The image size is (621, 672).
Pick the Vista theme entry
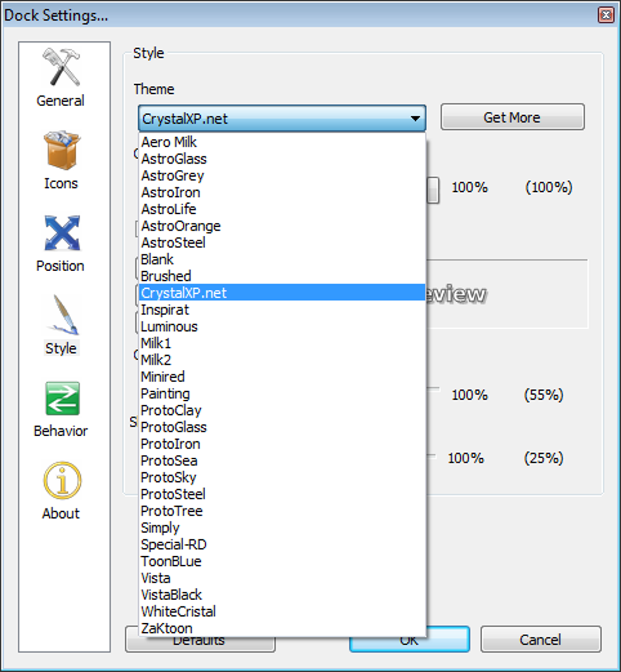click(x=155, y=578)
